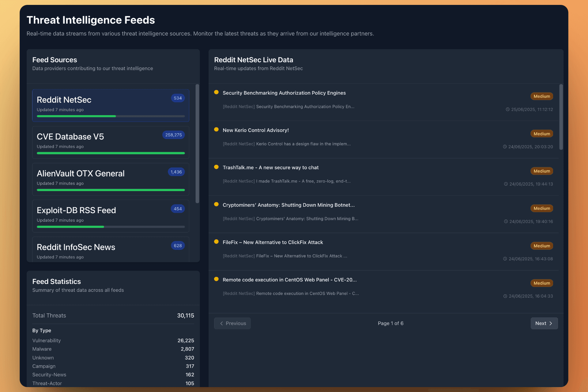The width and height of the screenshot is (588, 392).
Task: Click the Medium tag on the FileFix entry
Action: coord(541,246)
